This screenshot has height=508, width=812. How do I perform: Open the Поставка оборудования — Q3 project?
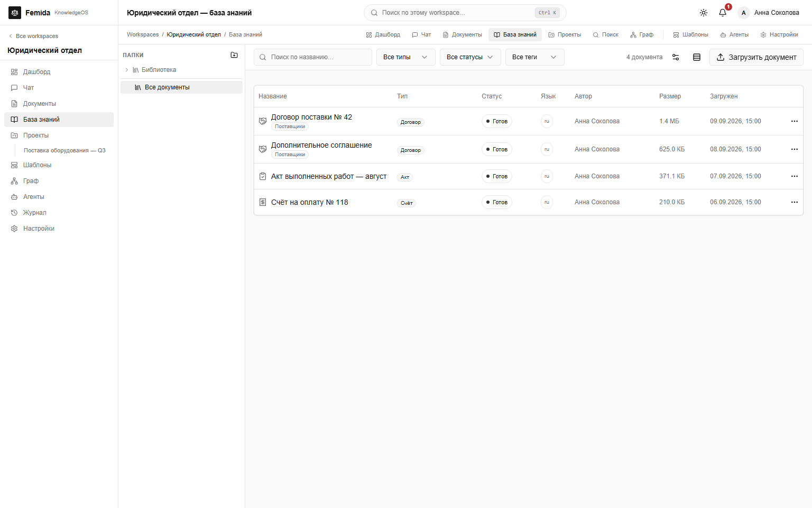pyautogui.click(x=64, y=150)
